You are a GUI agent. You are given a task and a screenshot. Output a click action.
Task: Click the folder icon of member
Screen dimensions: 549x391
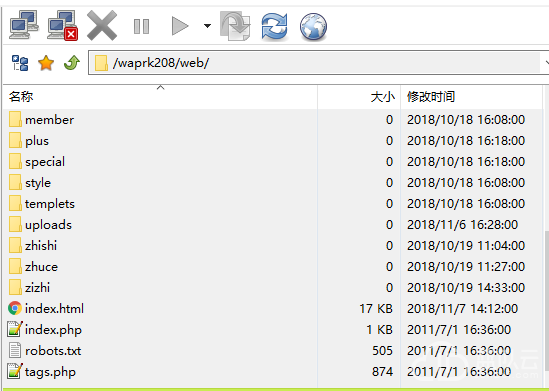click(x=15, y=119)
